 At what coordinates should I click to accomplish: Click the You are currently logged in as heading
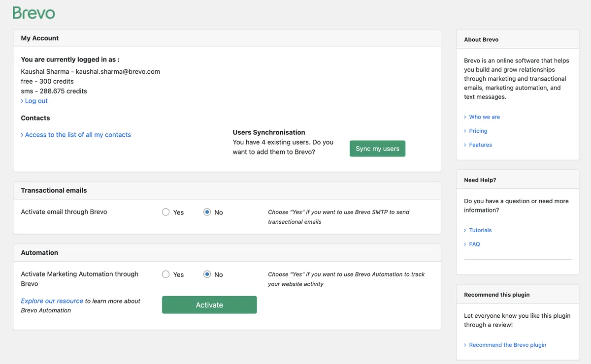pyautogui.click(x=70, y=60)
